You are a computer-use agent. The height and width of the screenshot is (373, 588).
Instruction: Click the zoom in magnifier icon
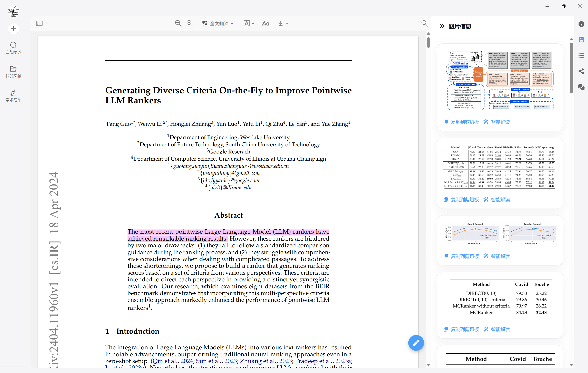190,23
